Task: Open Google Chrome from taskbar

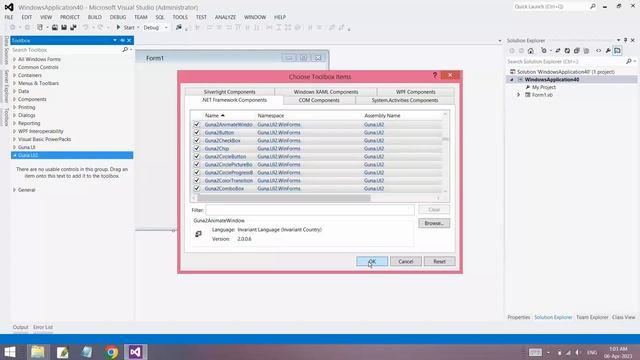Action: [111, 352]
